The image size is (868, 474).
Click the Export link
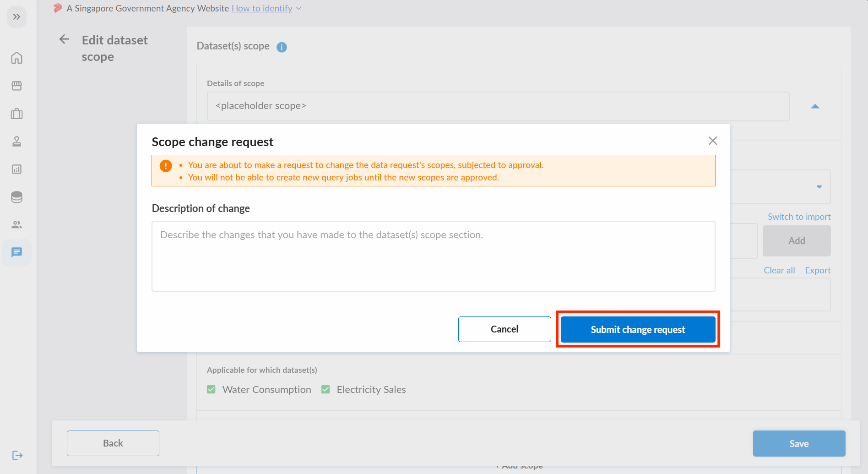[x=818, y=270]
